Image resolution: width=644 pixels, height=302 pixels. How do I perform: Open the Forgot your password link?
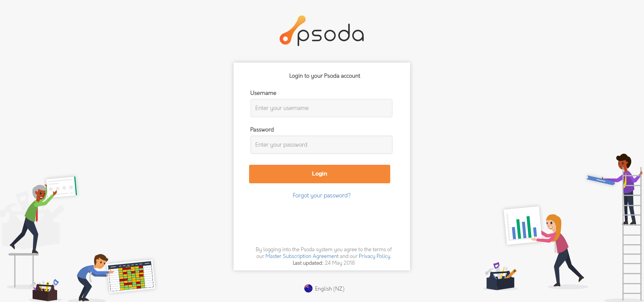(x=321, y=195)
